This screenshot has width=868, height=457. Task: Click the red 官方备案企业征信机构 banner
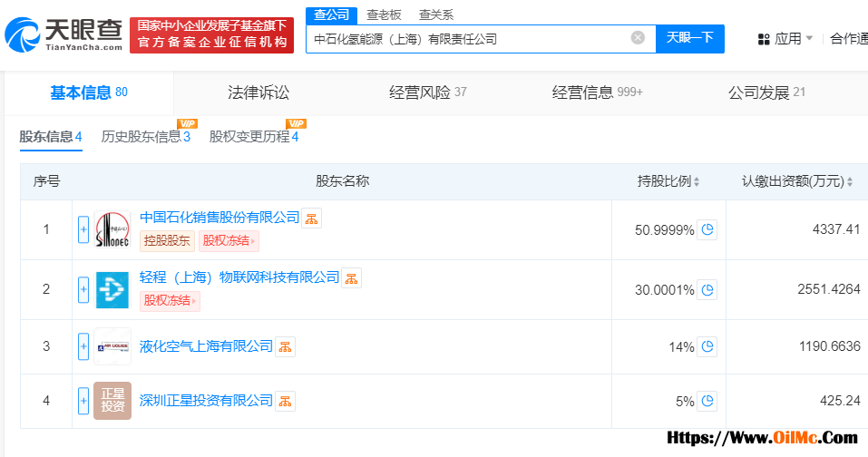click(211, 34)
